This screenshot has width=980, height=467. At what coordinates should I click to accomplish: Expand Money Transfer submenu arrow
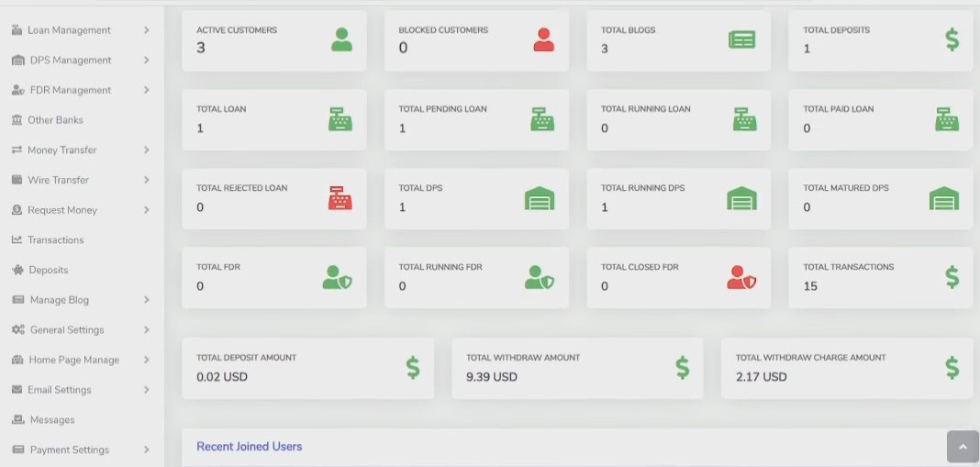tap(146, 150)
